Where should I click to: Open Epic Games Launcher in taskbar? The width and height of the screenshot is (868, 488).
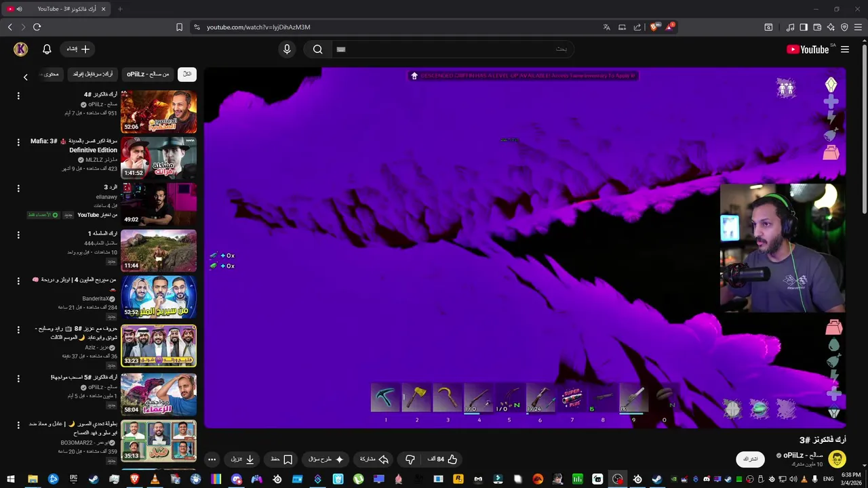tap(73, 479)
